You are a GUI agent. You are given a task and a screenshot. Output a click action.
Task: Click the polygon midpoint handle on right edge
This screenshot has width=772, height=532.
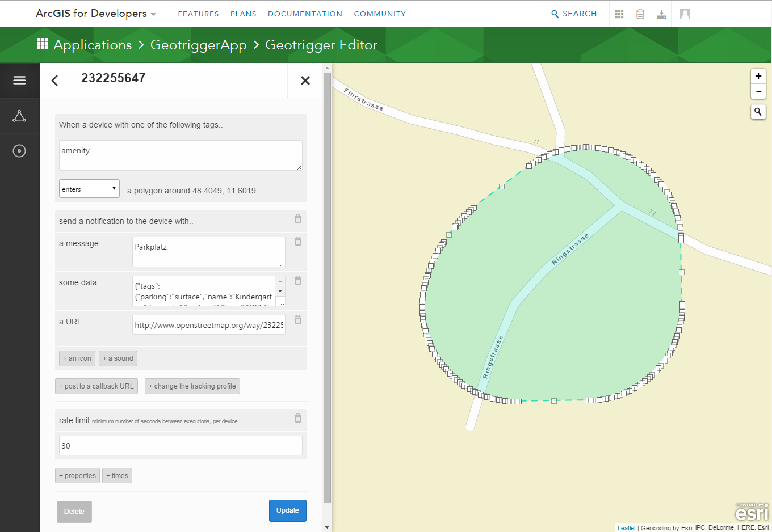pyautogui.click(x=682, y=272)
